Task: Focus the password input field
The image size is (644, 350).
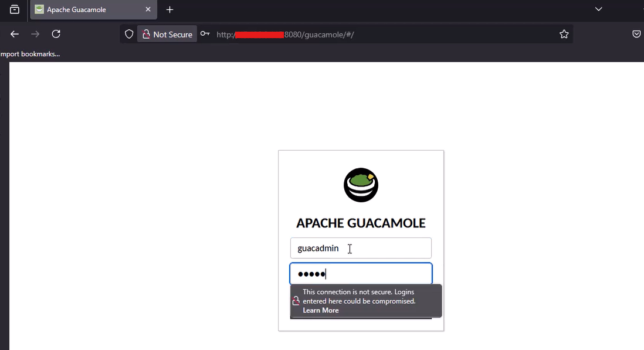Action: click(x=361, y=274)
